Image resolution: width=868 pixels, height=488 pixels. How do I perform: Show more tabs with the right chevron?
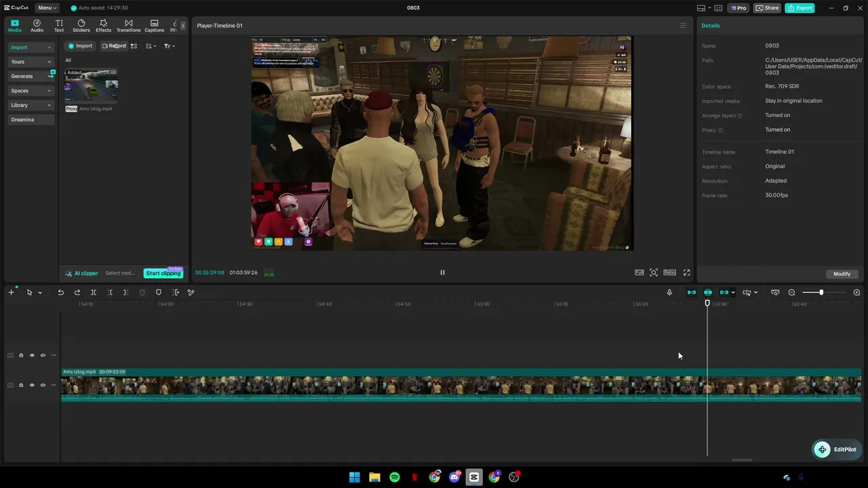[x=182, y=26]
